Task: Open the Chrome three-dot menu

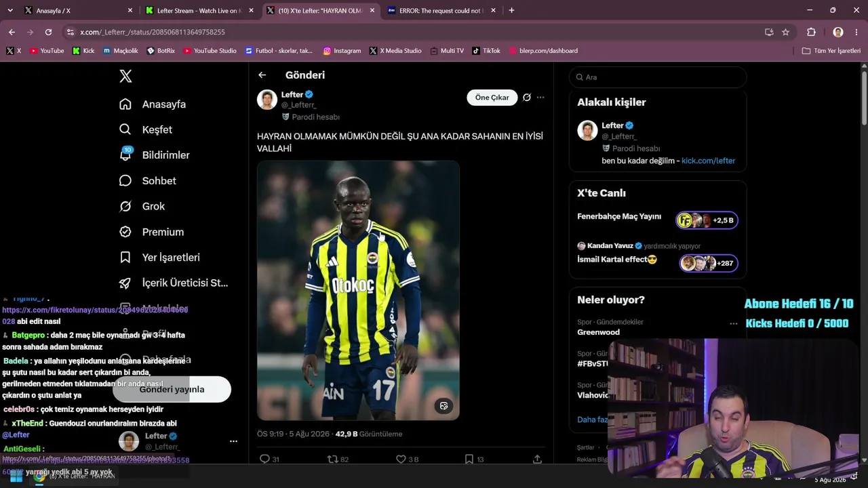Action: coord(857,32)
